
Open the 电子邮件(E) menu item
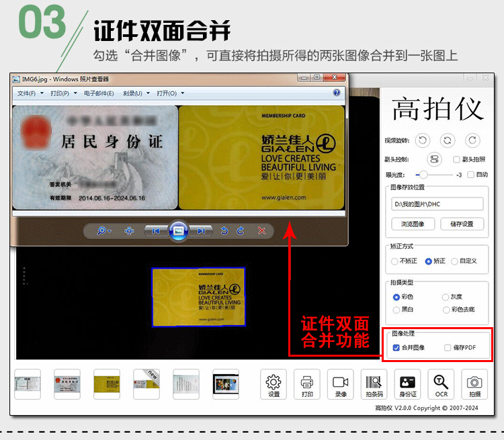(x=98, y=93)
